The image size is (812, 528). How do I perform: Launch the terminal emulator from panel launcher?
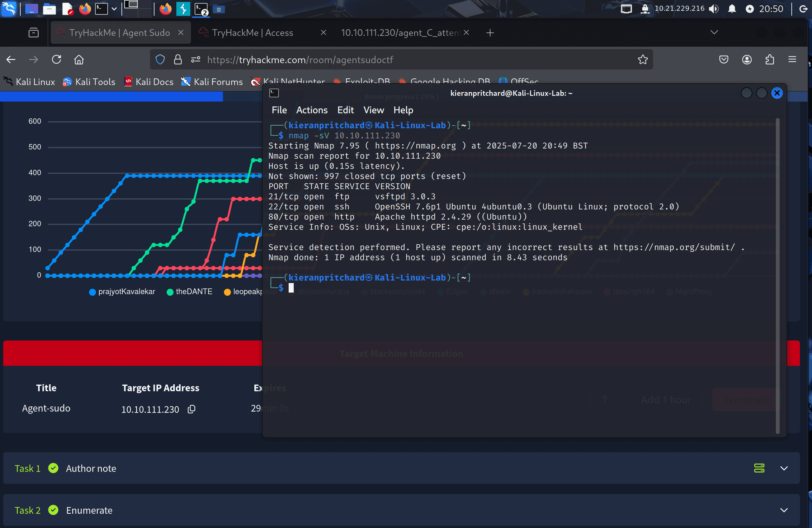(x=101, y=9)
